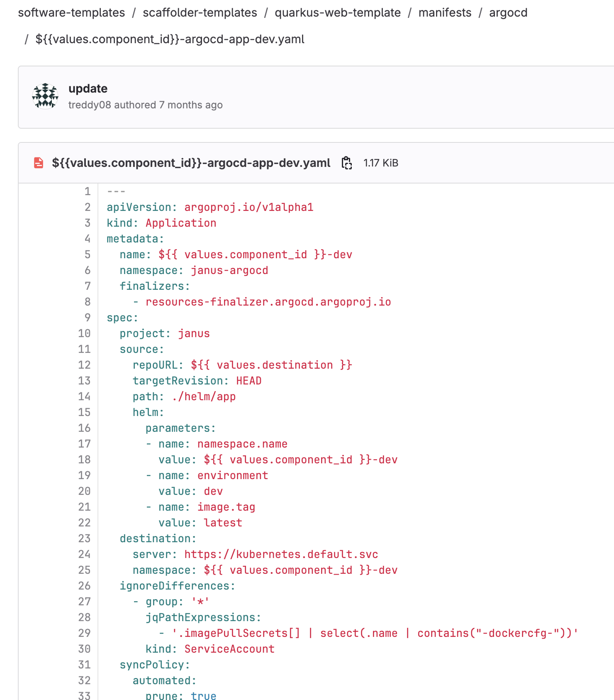The image size is (614, 700).
Task: Click 'jqPathExpressions:' key
Action: click(203, 617)
